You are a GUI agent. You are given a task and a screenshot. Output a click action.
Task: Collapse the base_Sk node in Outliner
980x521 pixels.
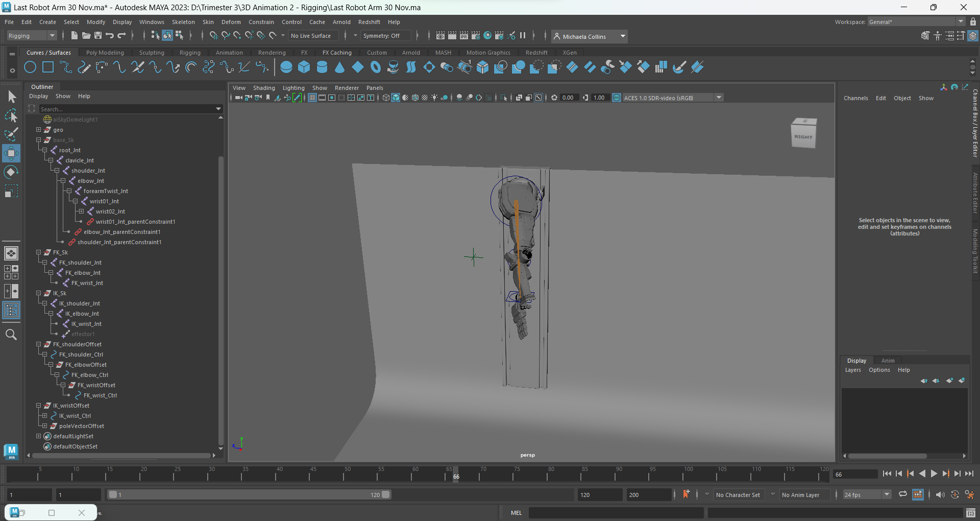pos(38,140)
